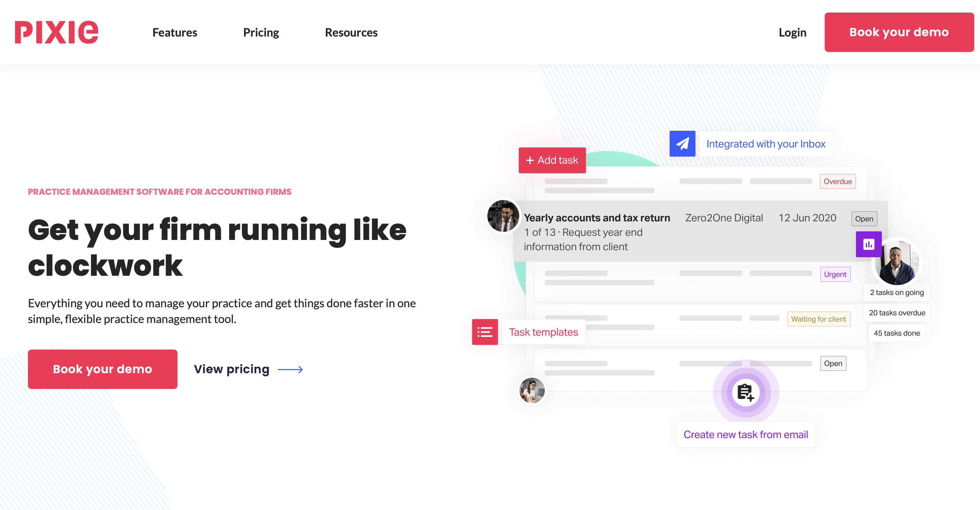Viewport: 980px width, 510px height.
Task: Click the woman with laptop avatar
Action: tap(532, 390)
